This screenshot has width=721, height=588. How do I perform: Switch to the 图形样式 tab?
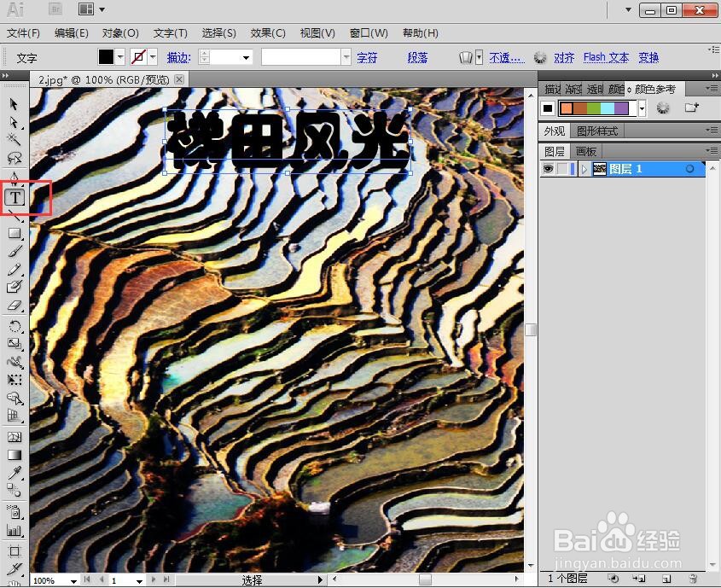[x=597, y=131]
